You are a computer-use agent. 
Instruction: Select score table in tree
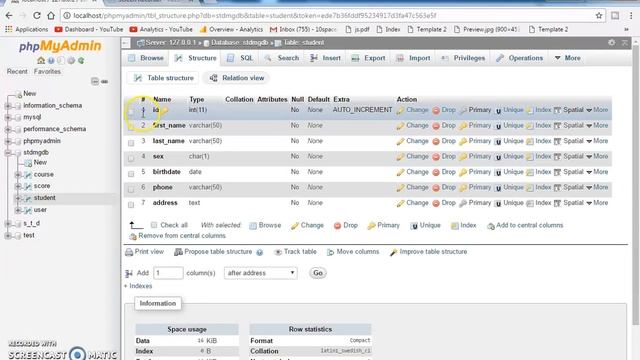pos(42,186)
